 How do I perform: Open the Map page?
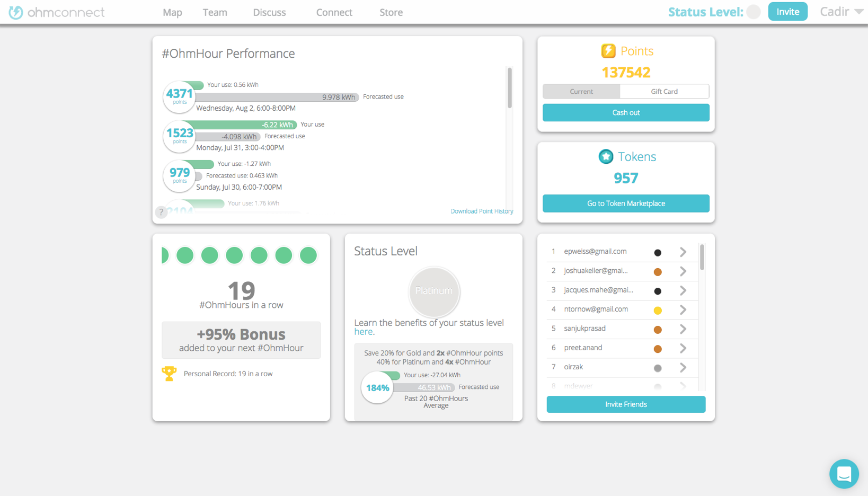coord(172,12)
